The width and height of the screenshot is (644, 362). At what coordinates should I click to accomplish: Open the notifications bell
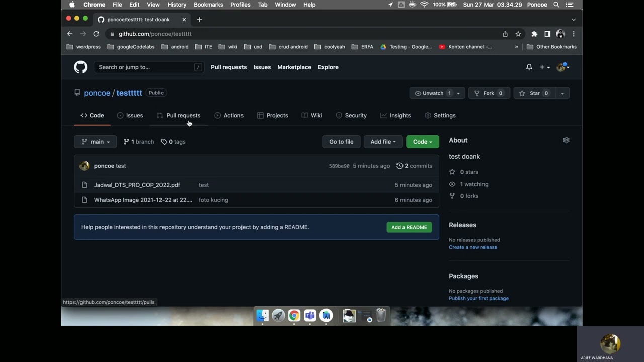[x=529, y=67]
